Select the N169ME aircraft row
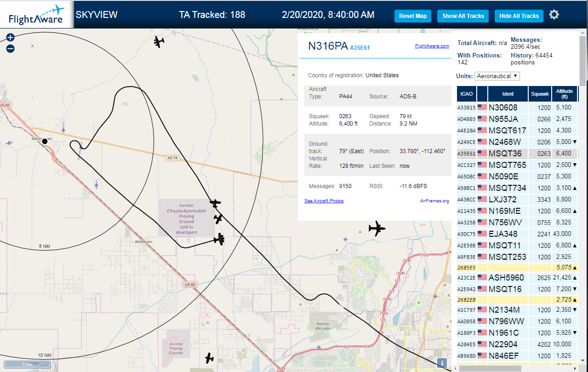This screenshot has height=372, width=588. point(517,211)
